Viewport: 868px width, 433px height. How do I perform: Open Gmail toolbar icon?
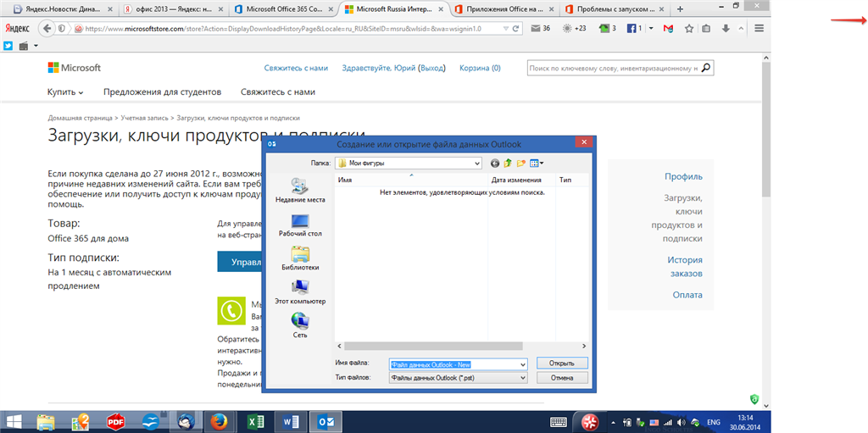point(668,28)
